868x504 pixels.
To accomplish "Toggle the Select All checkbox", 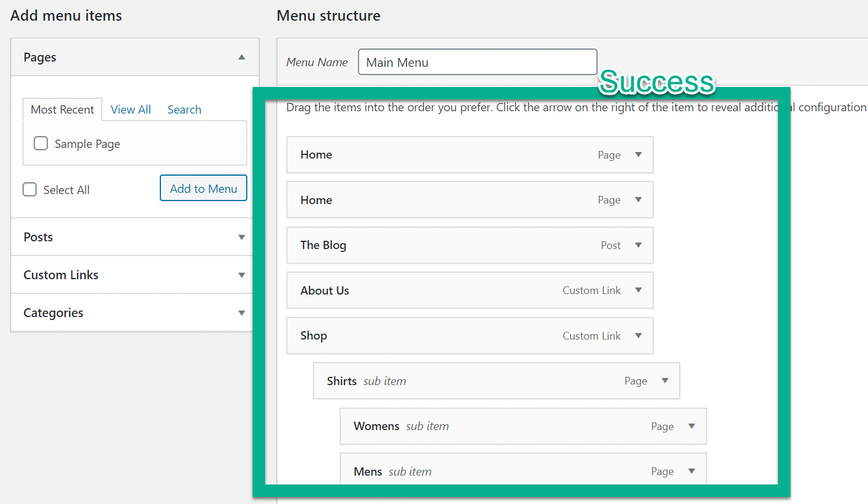I will (x=30, y=189).
